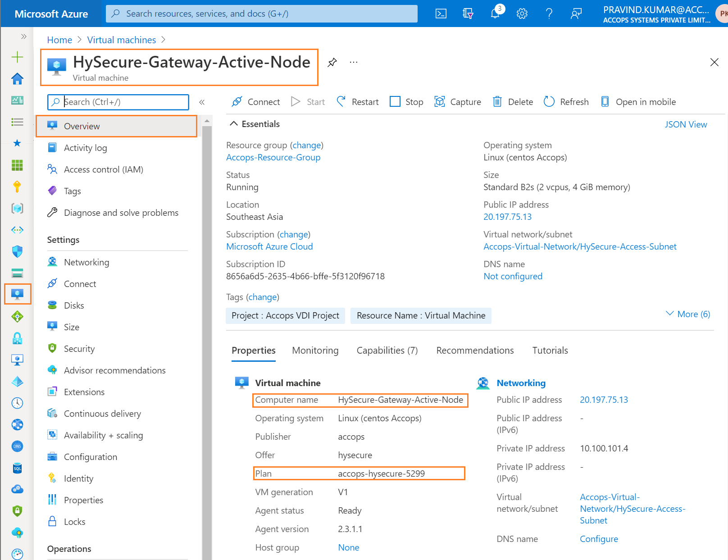Open portal settings gear icon

click(x=522, y=14)
